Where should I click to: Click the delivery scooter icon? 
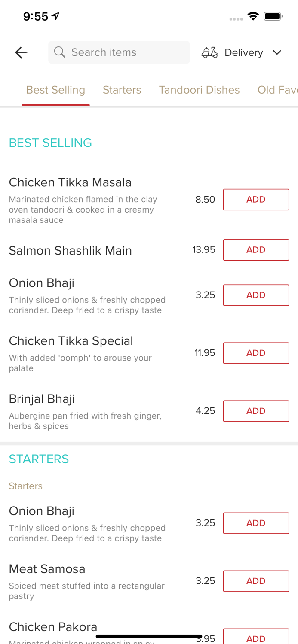pos(209,52)
